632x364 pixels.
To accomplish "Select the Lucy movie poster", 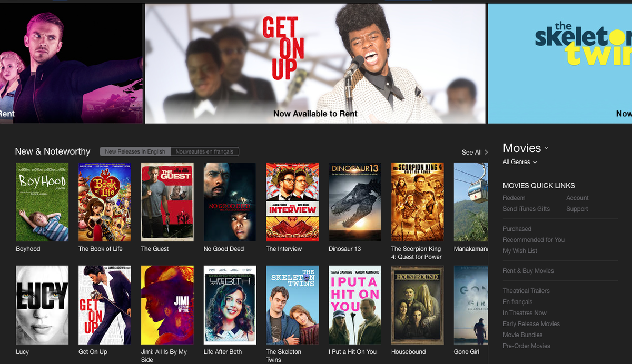I will point(42,305).
